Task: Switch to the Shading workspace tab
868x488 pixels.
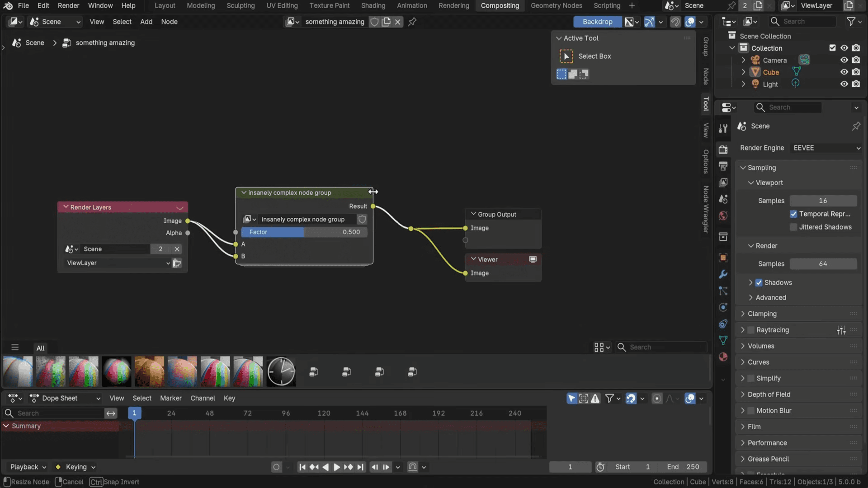Action: 373,5
